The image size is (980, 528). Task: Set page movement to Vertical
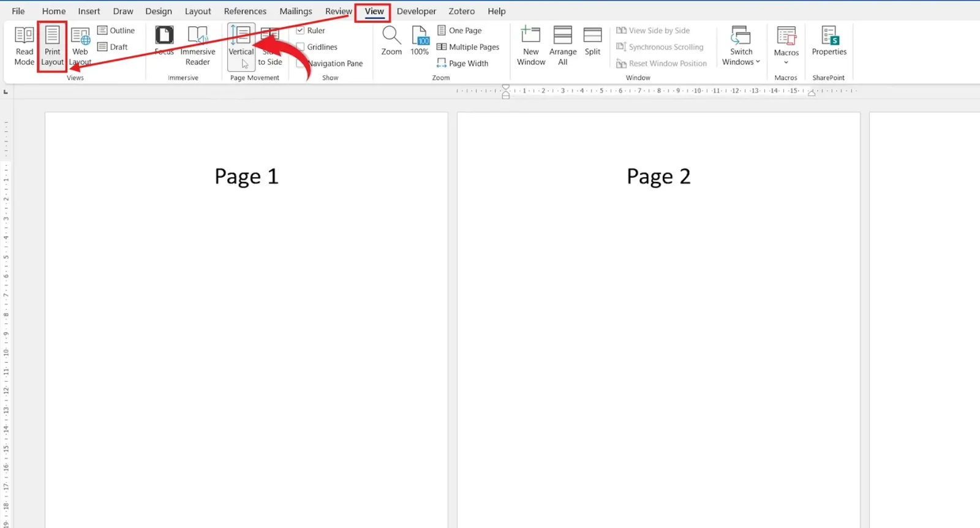pyautogui.click(x=241, y=46)
